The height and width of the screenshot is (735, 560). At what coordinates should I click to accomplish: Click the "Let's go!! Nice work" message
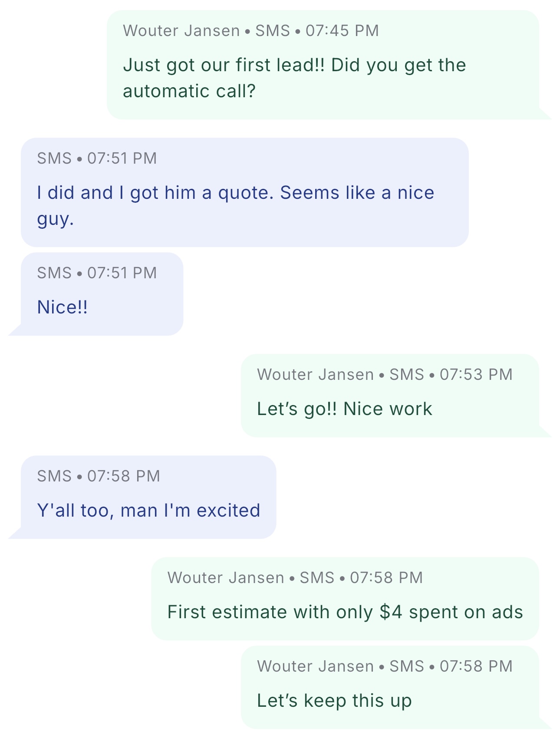(344, 409)
